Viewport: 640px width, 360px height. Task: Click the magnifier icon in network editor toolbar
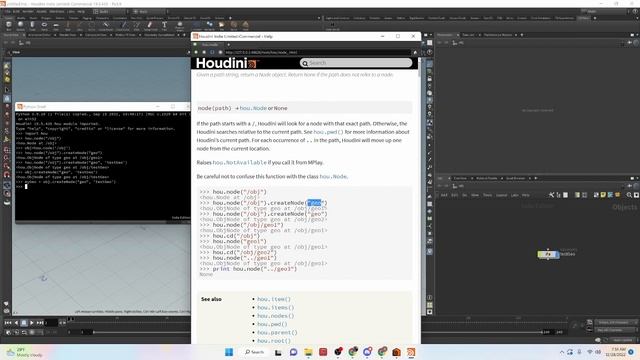[x=629, y=195]
